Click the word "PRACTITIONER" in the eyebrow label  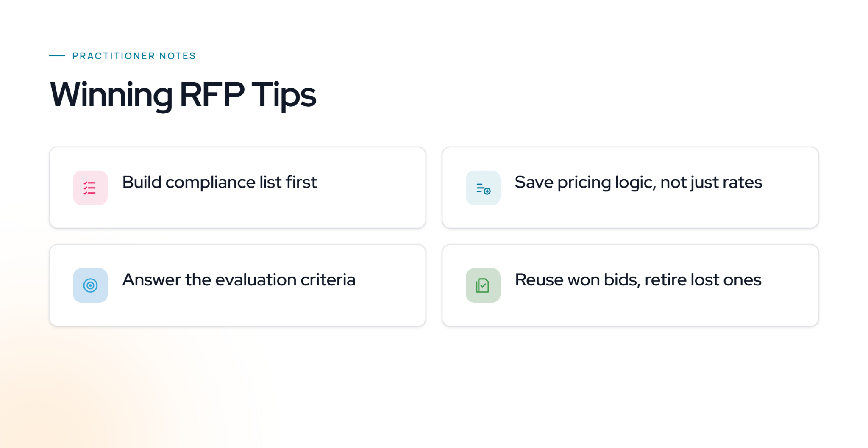(x=114, y=56)
